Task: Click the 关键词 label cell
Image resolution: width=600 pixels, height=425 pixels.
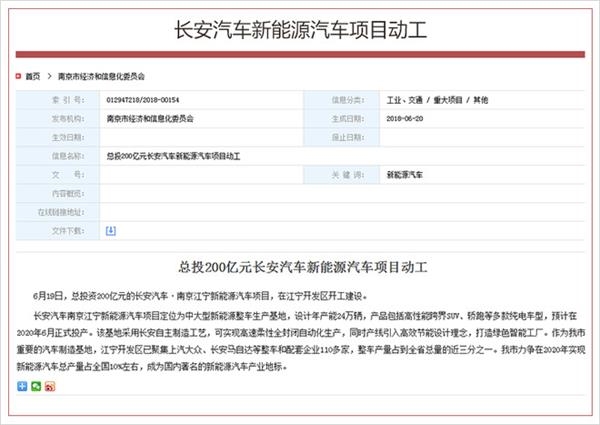Action: click(x=342, y=175)
